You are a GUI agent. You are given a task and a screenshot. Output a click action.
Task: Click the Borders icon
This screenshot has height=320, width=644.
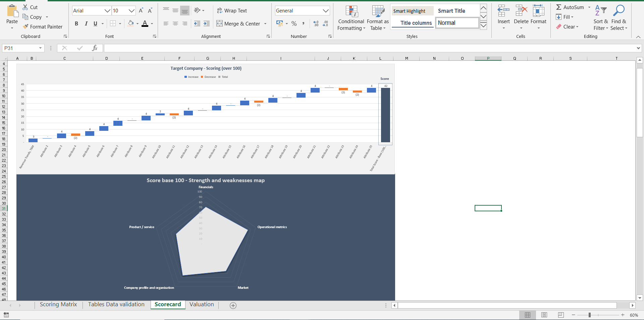point(113,23)
